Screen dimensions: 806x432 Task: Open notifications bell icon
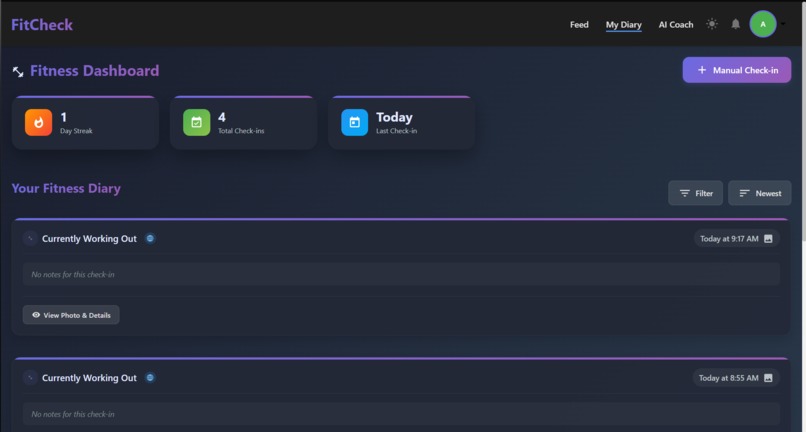pos(736,24)
